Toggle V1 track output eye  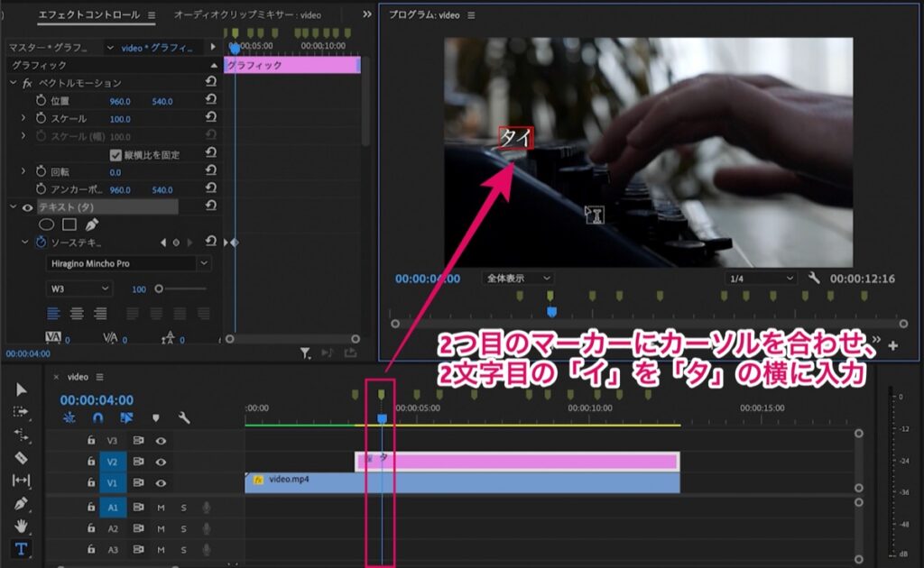coord(161,482)
